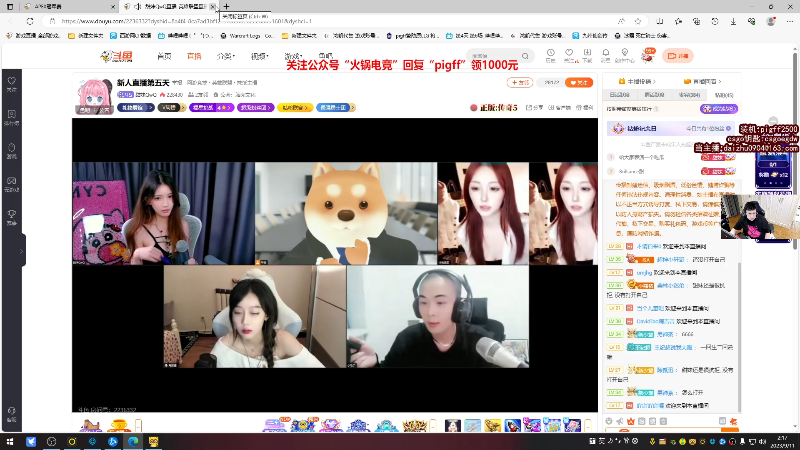Click the search magnifier icon
The image size is (800, 450).
click(525, 56)
